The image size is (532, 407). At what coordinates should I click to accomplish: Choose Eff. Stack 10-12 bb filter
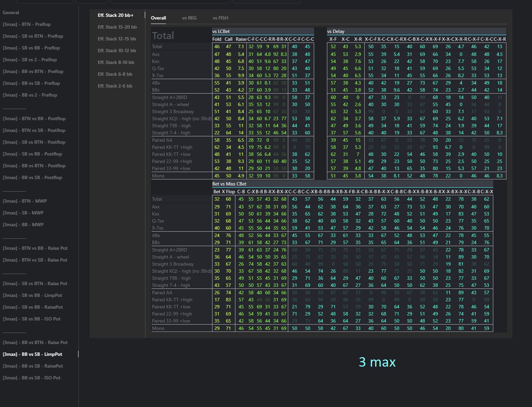coord(117,50)
